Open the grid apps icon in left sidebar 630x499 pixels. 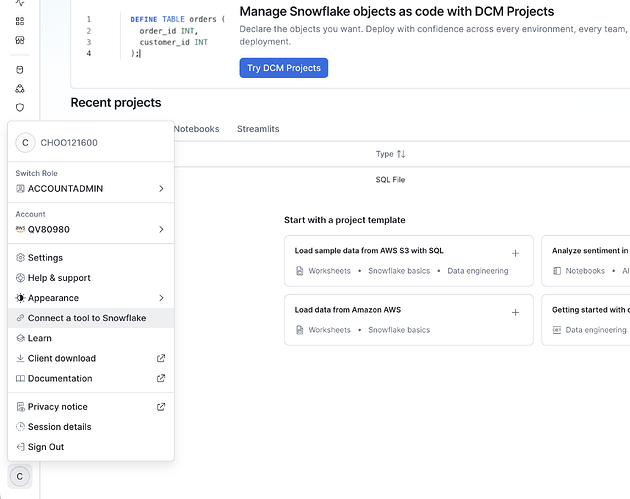[20, 21]
